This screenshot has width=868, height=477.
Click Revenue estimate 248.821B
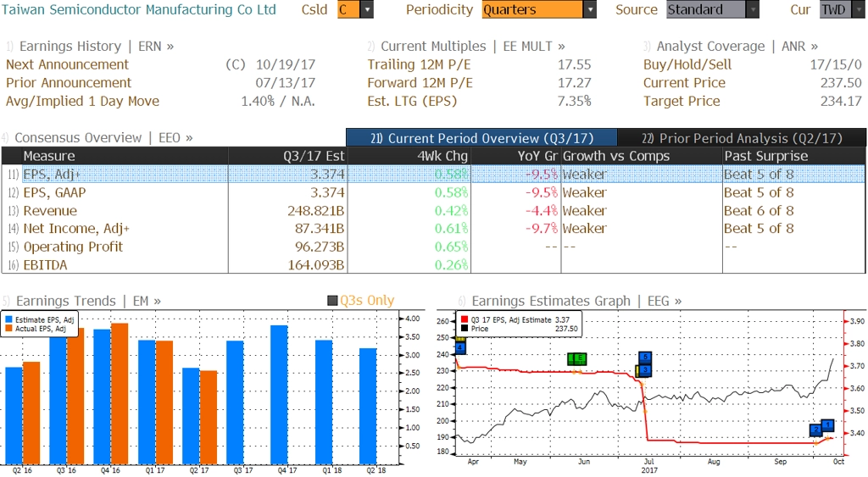(x=315, y=211)
